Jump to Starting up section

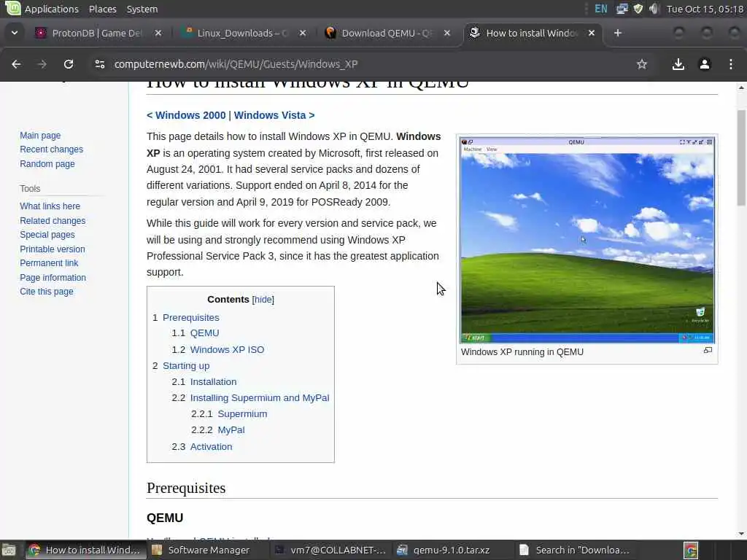coord(186,366)
